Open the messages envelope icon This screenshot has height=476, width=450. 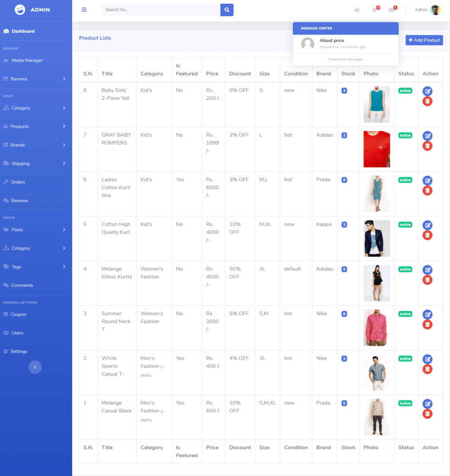coord(391,10)
